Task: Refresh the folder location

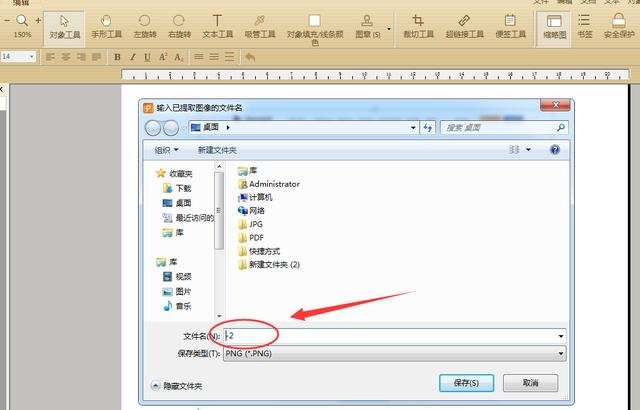Action: coord(427,128)
